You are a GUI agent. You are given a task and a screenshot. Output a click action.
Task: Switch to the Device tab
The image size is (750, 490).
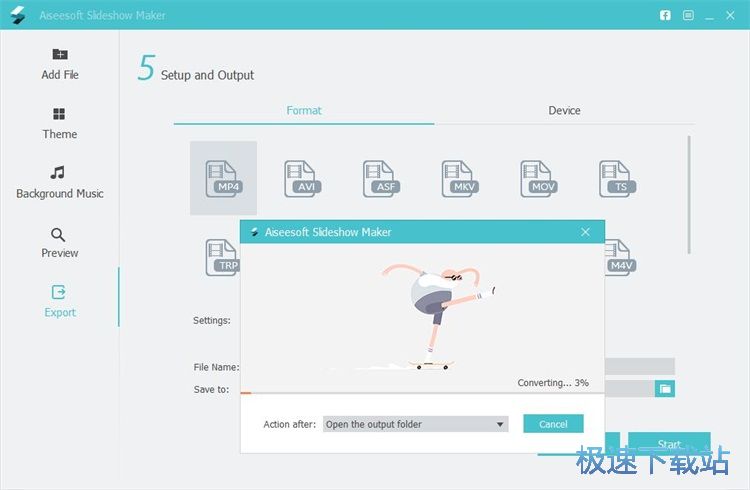(564, 111)
